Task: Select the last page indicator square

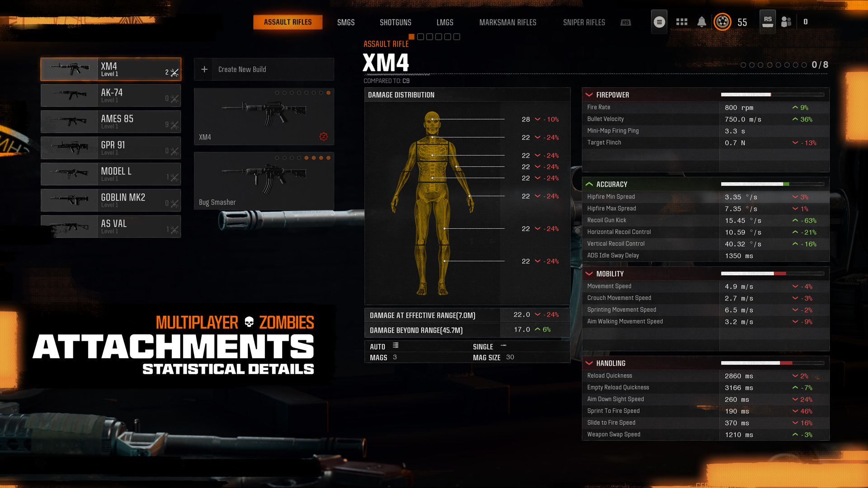Action: point(457,37)
